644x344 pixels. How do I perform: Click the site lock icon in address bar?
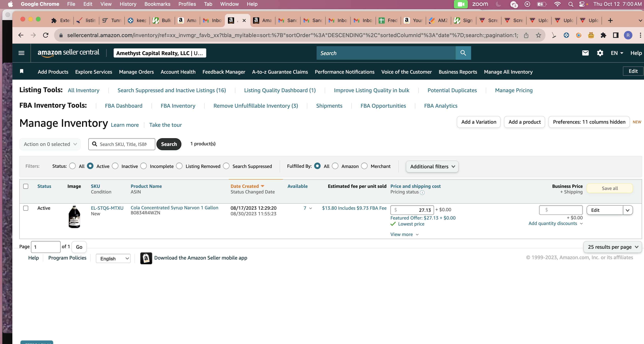coord(61,35)
